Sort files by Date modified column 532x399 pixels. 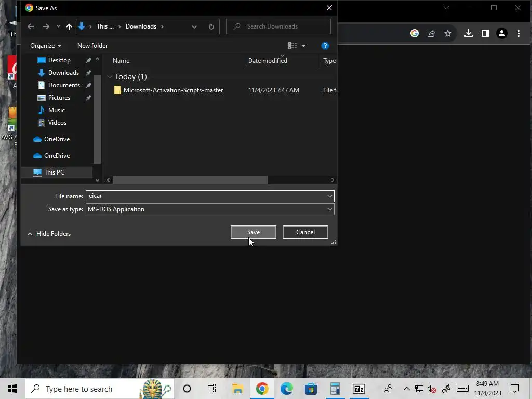coord(268,61)
